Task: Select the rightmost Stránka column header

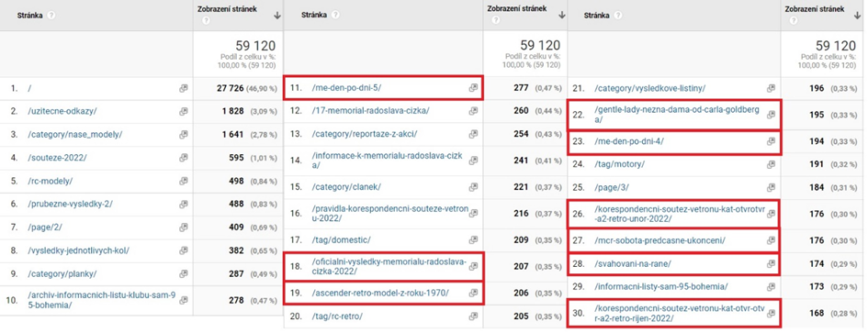Action: click(x=595, y=16)
